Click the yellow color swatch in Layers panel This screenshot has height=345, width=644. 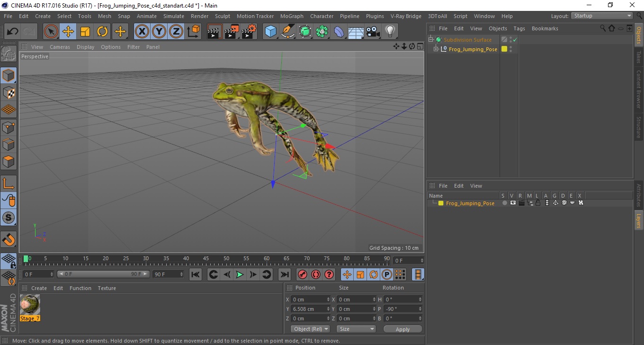pyautogui.click(x=441, y=203)
